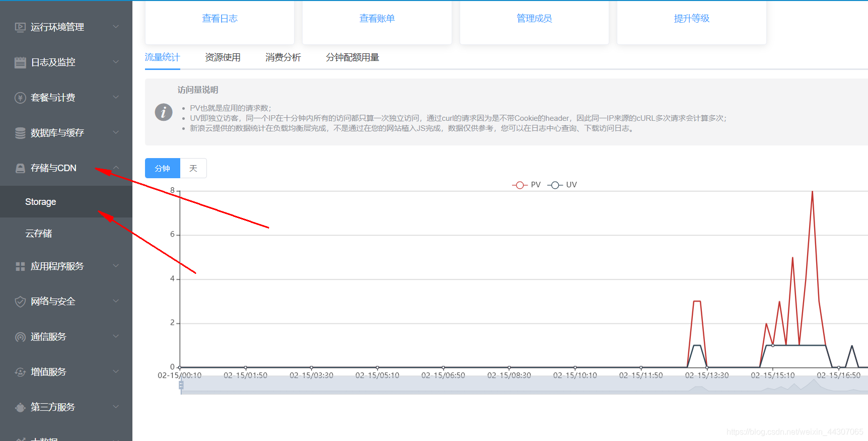Click the 套餐与计费 yen icon
Image resolution: width=868 pixels, height=441 pixels.
20,98
